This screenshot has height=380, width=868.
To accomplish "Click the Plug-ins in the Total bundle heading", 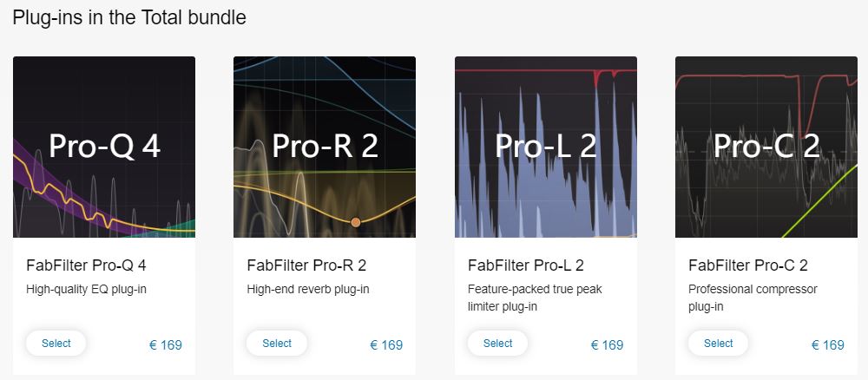I will [129, 17].
